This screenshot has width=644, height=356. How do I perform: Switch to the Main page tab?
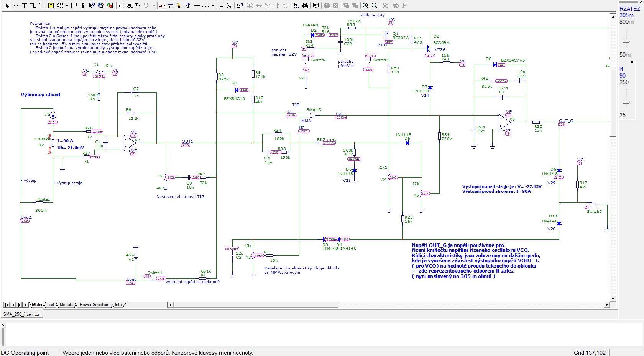37,305
